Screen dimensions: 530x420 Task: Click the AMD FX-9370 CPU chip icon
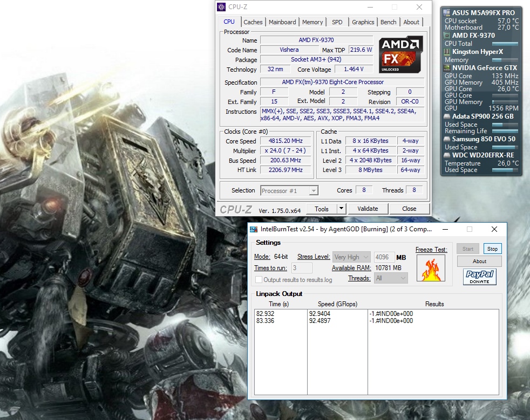[447, 36]
